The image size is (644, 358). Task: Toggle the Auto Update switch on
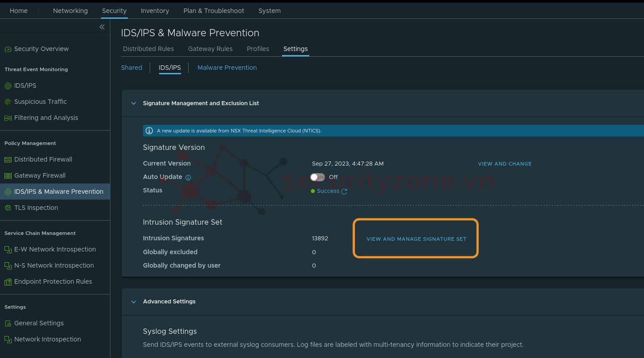[x=318, y=177]
